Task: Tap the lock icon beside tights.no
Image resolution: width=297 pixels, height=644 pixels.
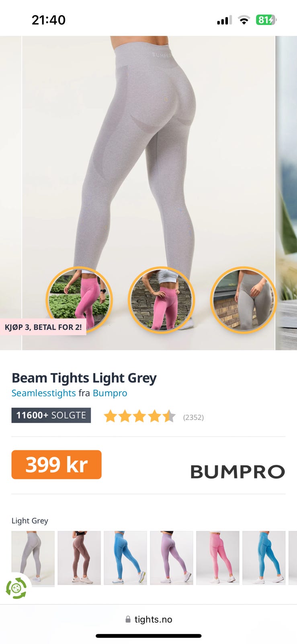Action: point(128,619)
